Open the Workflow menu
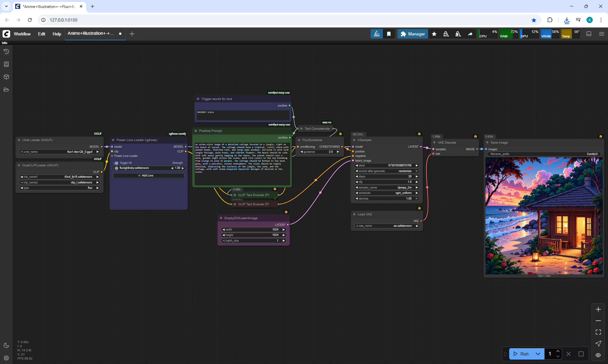Image resolution: width=608 pixels, height=364 pixels. pyautogui.click(x=22, y=34)
